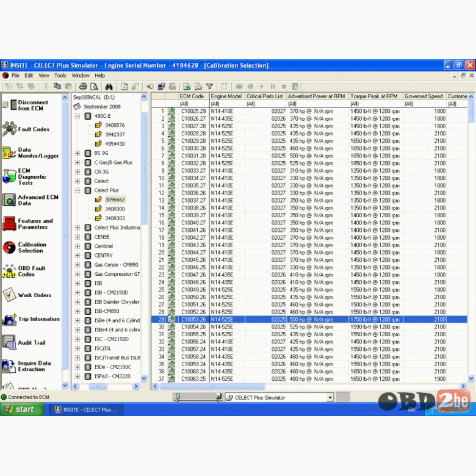
Task: Select the September 2008 tree node
Action: 102,107
